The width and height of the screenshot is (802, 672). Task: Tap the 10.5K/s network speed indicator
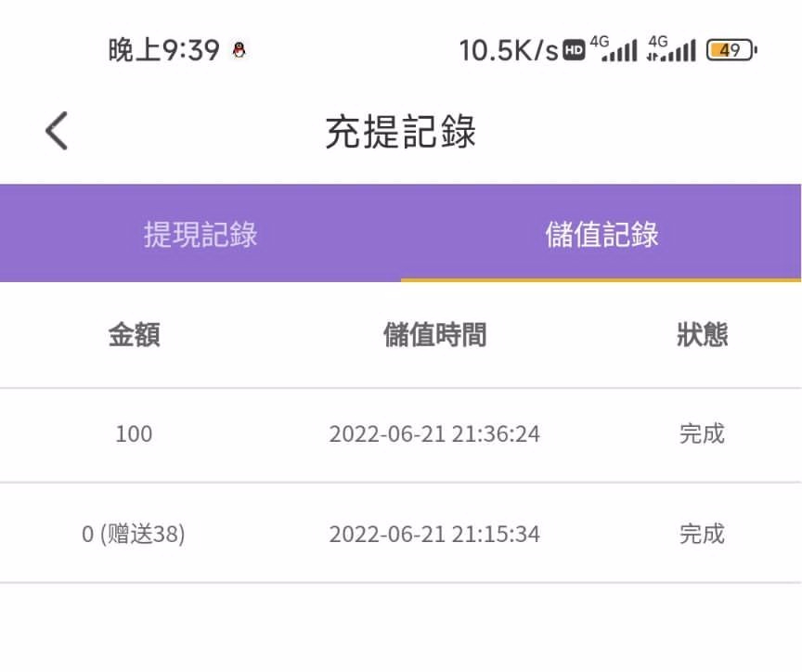tap(509, 50)
